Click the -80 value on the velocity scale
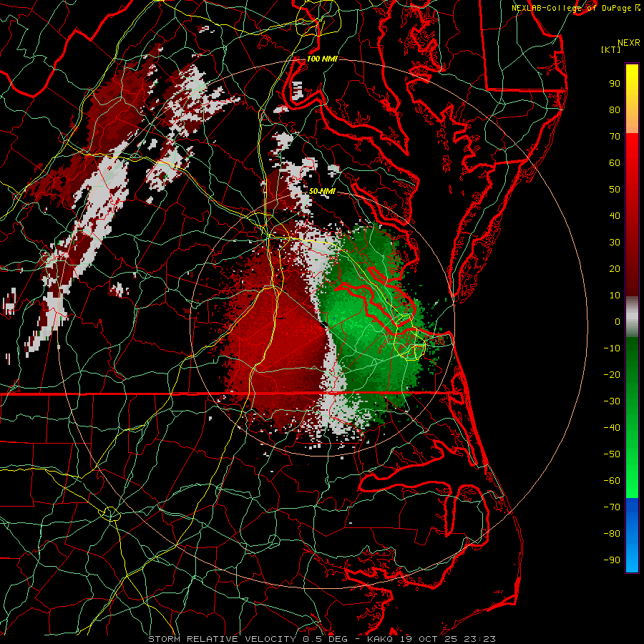Image resolution: width=644 pixels, height=644 pixels. click(x=612, y=534)
